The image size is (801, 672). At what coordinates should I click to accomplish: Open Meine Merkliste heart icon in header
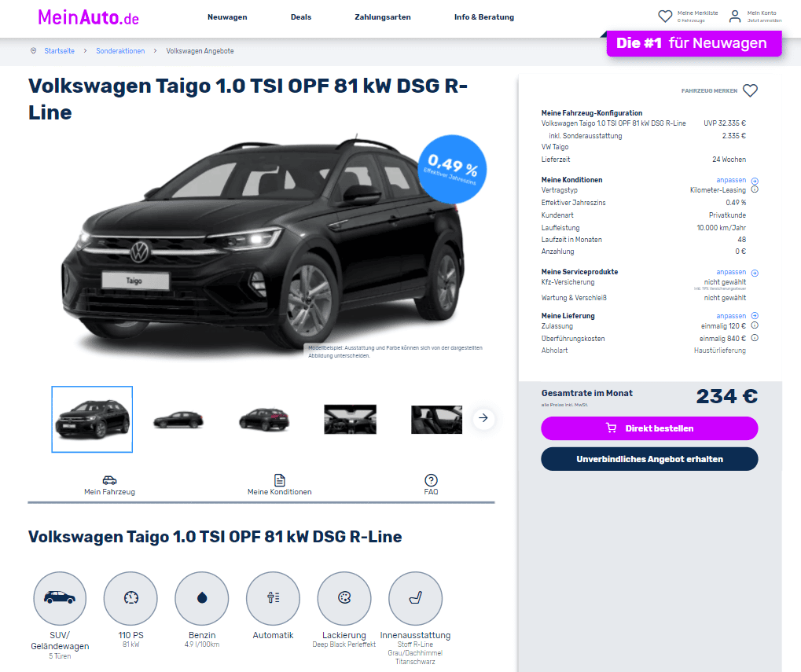pos(665,17)
